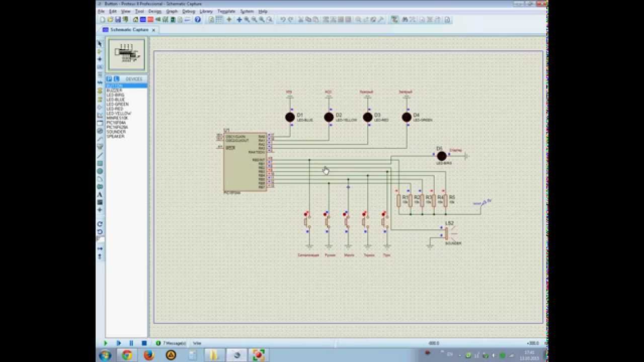Open the File menu
Image resolution: width=644 pixels, height=362 pixels.
pyautogui.click(x=101, y=11)
